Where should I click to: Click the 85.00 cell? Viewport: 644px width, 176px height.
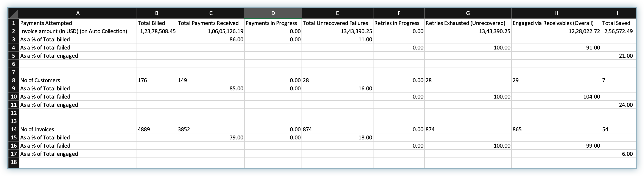click(x=211, y=88)
